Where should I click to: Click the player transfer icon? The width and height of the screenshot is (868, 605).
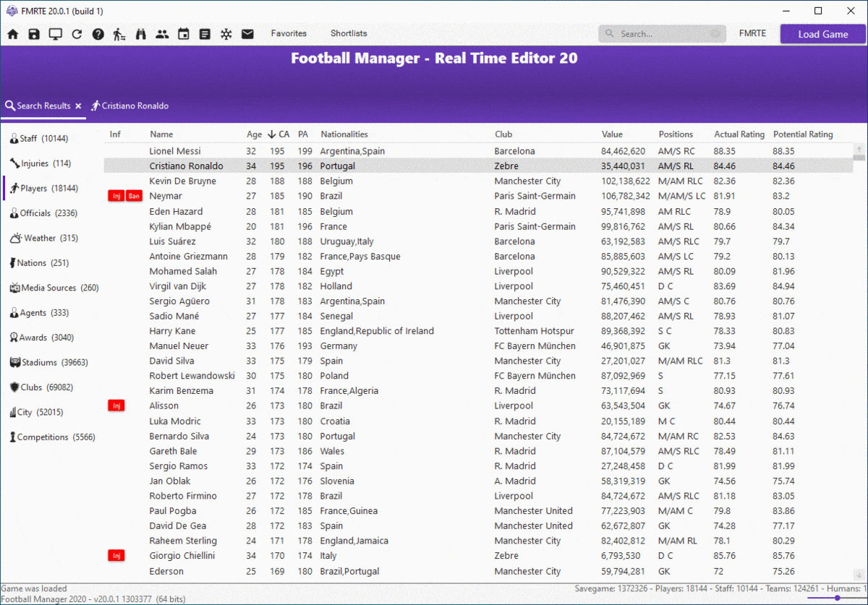coord(120,34)
